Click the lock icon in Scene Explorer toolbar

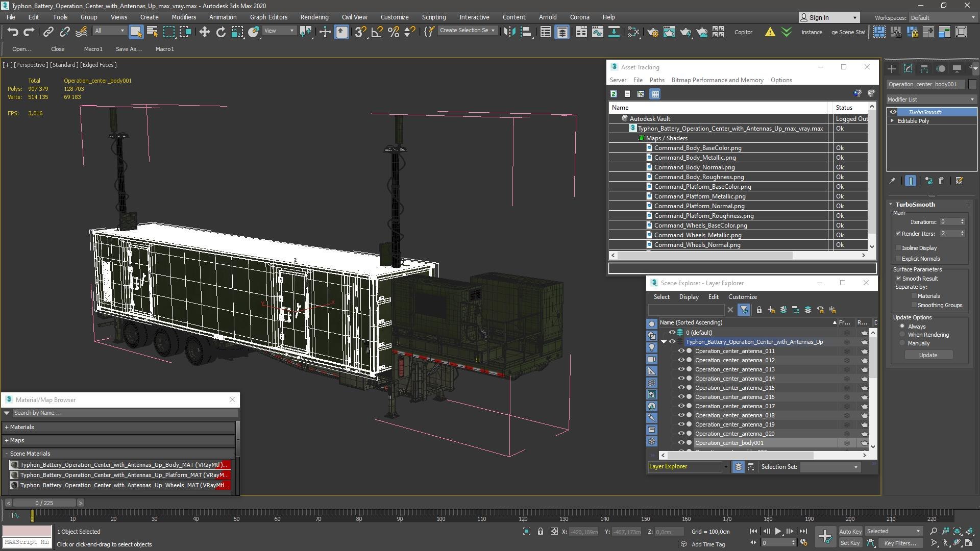[x=759, y=310]
